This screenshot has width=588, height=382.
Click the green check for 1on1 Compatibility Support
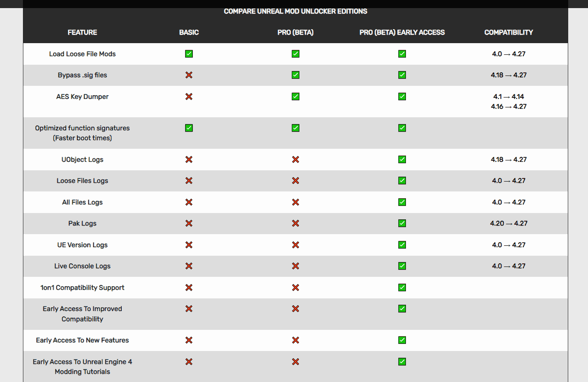coord(402,287)
